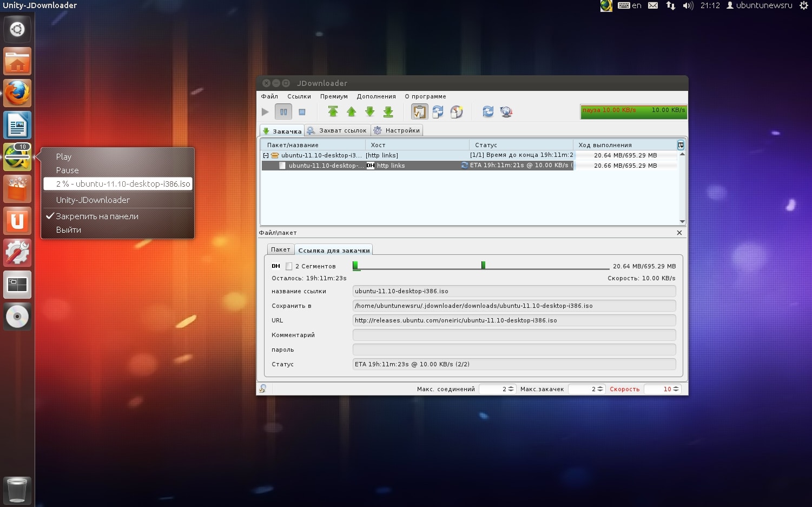Image resolution: width=812 pixels, height=507 pixels.
Task: Open the table column chooser icon
Action: click(x=681, y=145)
